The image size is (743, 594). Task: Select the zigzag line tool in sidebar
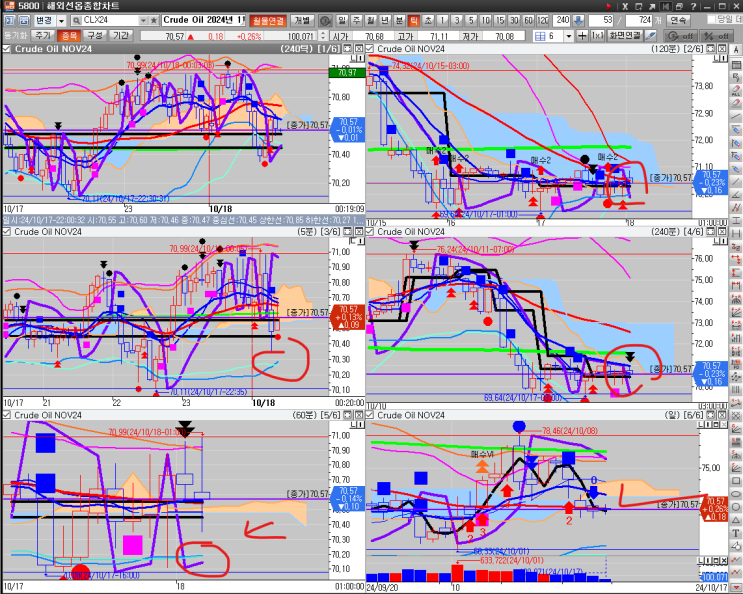coord(736,207)
